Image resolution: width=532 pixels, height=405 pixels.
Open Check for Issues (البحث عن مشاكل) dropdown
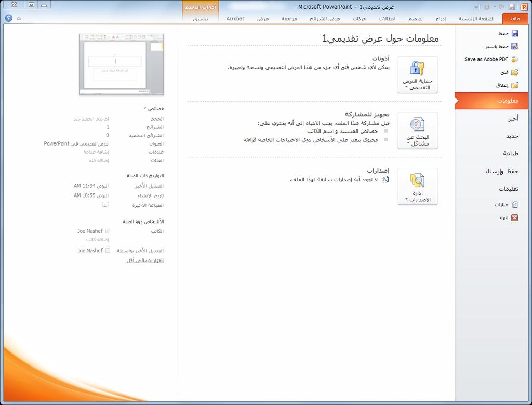[x=417, y=130]
